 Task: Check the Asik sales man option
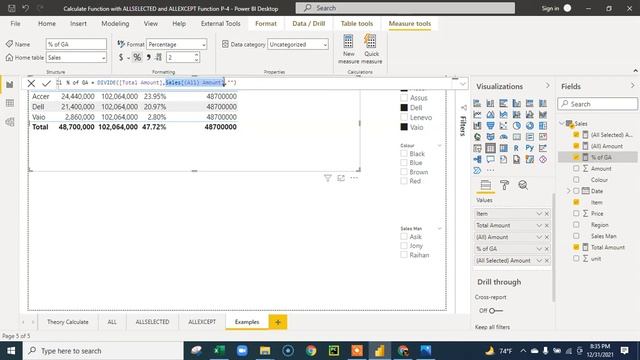[x=404, y=236]
